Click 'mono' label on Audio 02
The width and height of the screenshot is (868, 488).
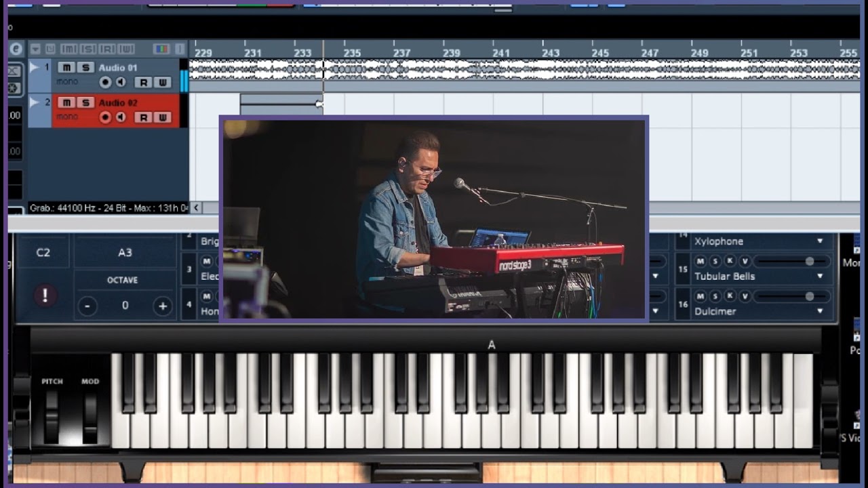(67, 117)
